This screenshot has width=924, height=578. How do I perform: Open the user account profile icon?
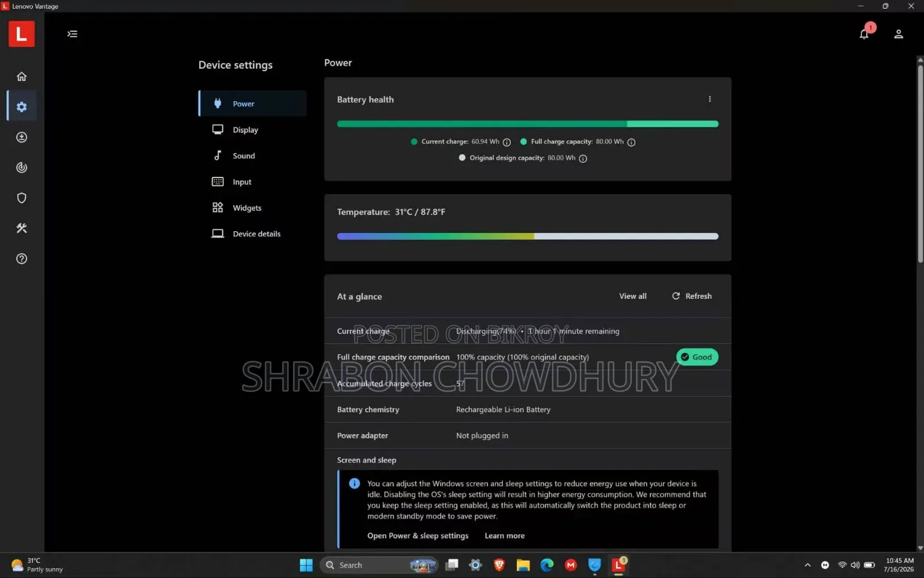[x=899, y=34]
